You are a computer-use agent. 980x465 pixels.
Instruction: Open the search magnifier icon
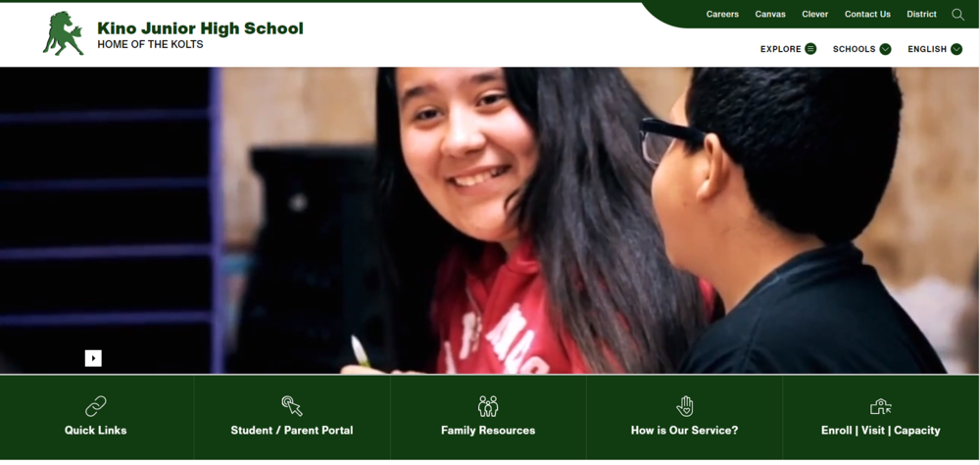point(957,15)
